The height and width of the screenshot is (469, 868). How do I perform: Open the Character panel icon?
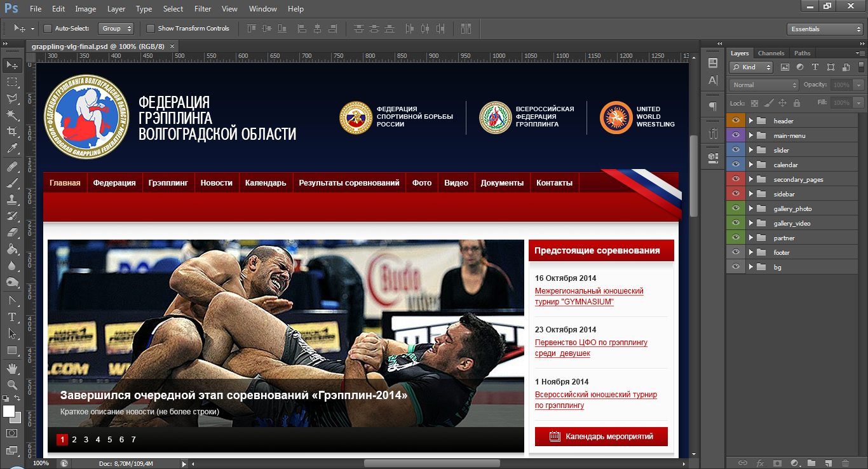tap(713, 80)
